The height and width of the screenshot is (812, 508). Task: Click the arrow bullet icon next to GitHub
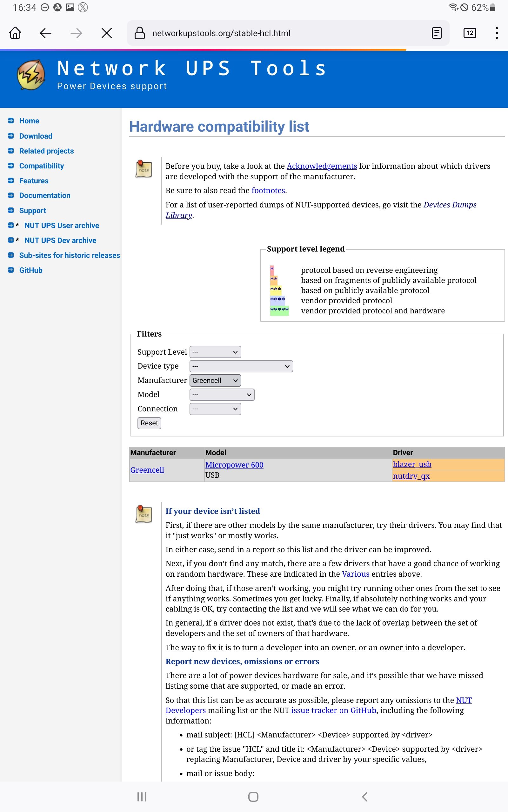pos(11,270)
